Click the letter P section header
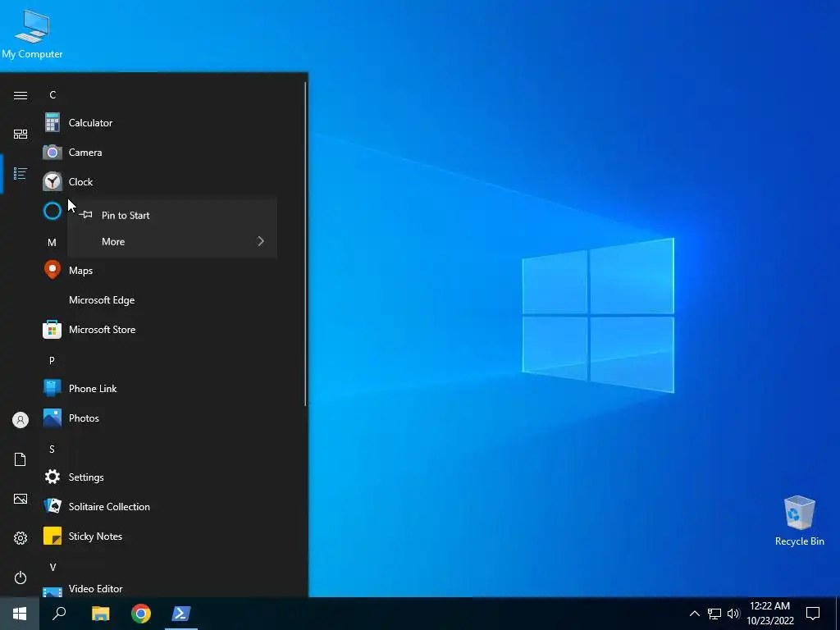 point(52,361)
